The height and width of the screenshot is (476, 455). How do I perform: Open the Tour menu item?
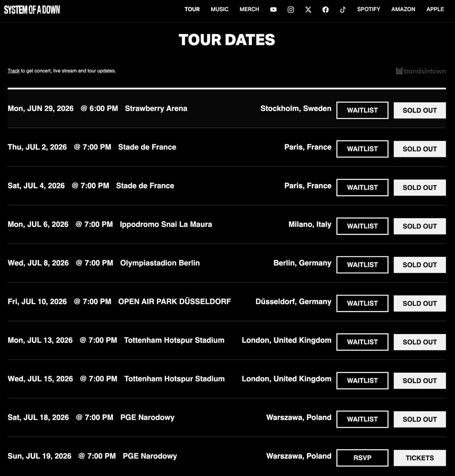tap(192, 9)
